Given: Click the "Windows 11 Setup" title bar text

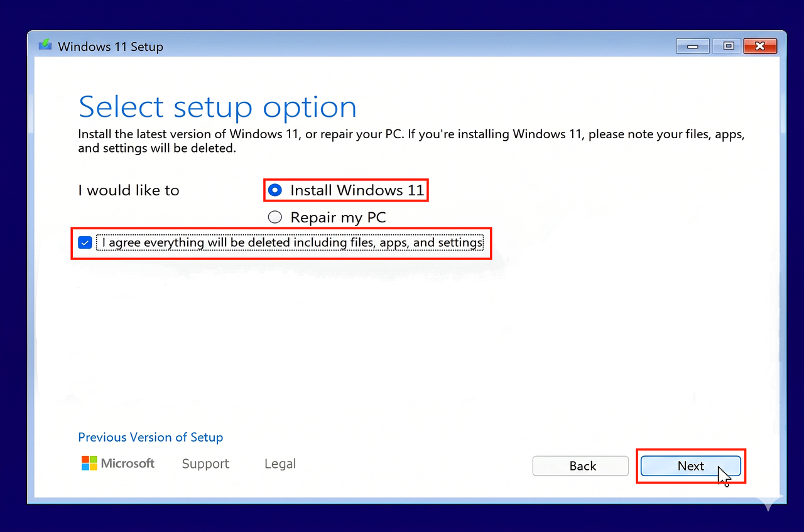Looking at the screenshot, I should click(111, 46).
